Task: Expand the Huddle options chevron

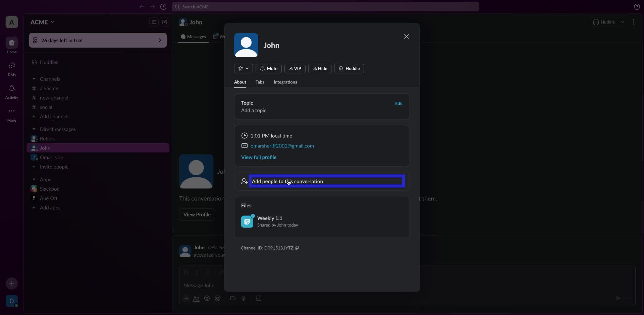Action: coord(623,22)
